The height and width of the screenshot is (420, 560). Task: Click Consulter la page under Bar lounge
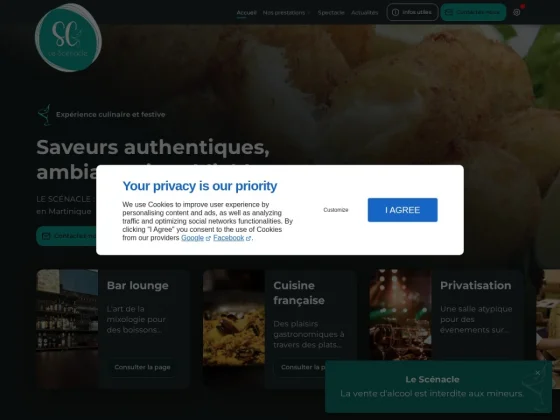[x=142, y=367]
